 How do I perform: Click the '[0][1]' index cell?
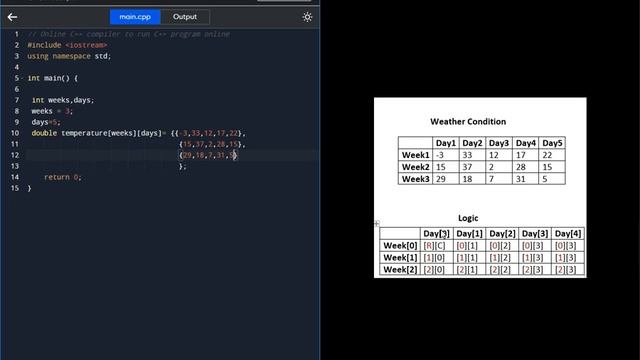coord(469,246)
